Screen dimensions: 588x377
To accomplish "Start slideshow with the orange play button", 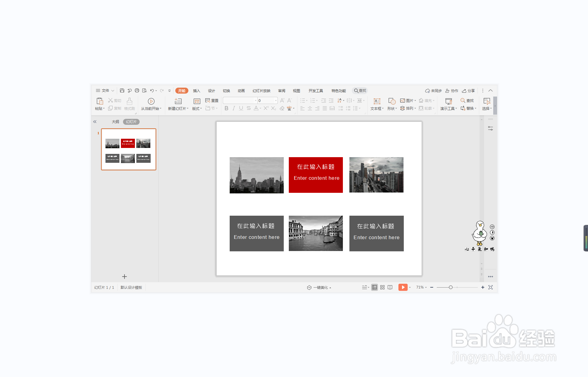I will 403,287.
